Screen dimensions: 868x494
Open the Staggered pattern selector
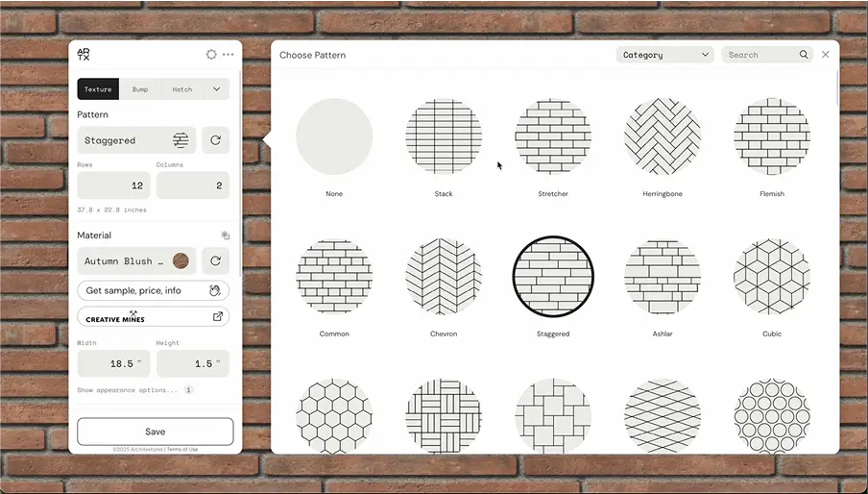[136, 140]
